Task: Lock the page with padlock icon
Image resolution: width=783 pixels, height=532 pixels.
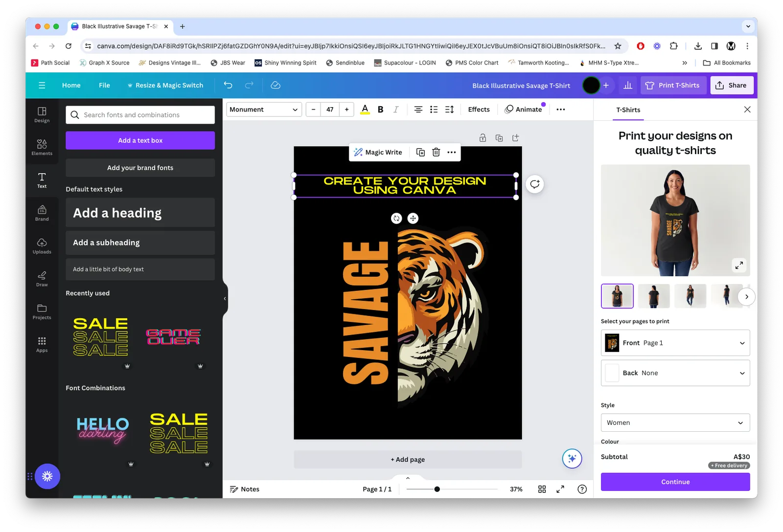Action: pos(483,138)
